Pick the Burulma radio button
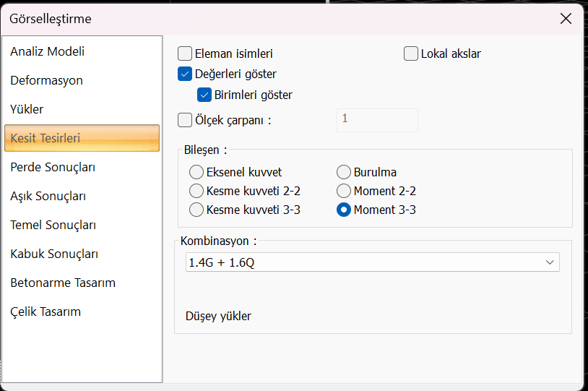Viewport: 588px width, 391px height. point(344,172)
